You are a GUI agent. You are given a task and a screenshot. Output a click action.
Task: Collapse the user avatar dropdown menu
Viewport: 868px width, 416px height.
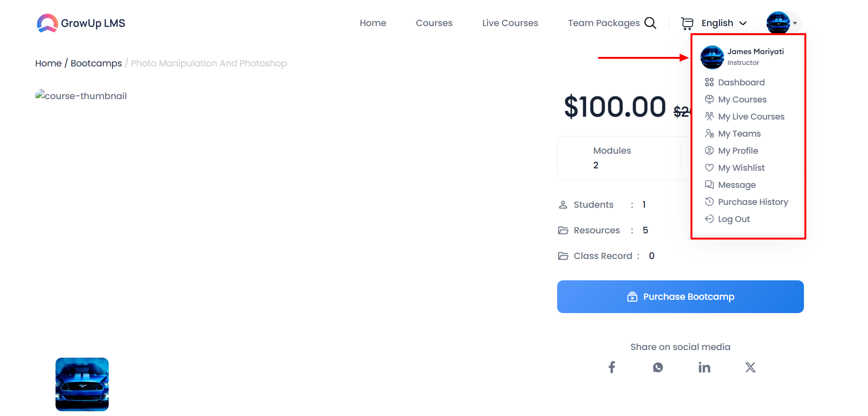784,23
